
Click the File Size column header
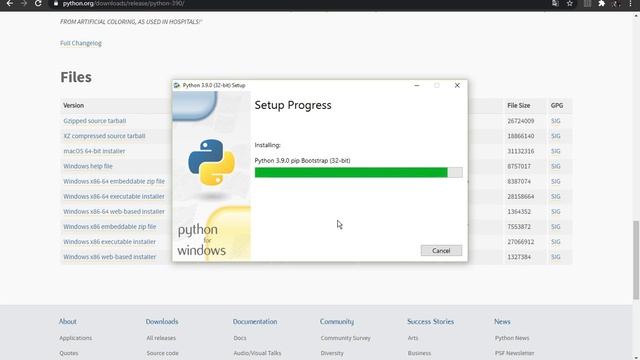[x=519, y=105]
